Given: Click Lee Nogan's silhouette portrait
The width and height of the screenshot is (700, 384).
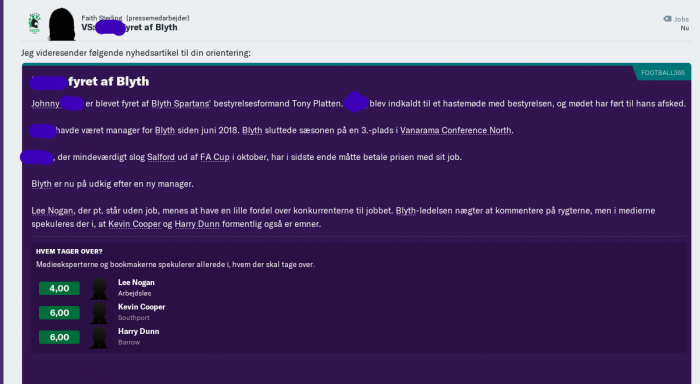Looking at the screenshot, I should point(99,288).
